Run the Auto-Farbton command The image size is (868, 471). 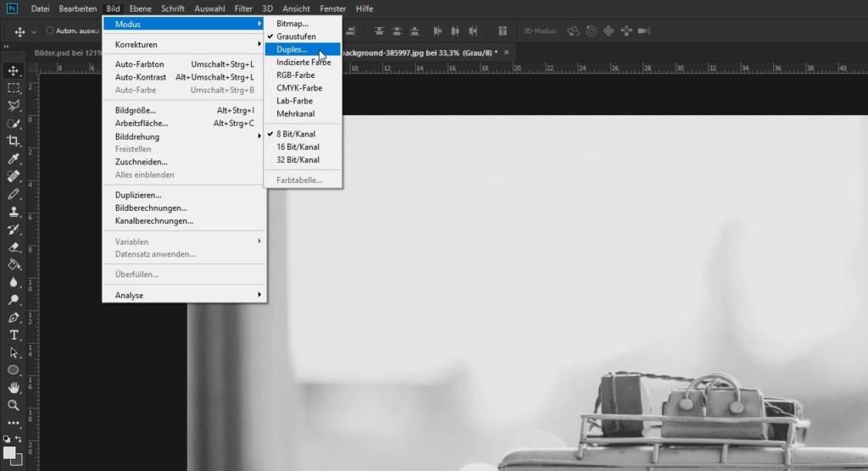point(184,64)
